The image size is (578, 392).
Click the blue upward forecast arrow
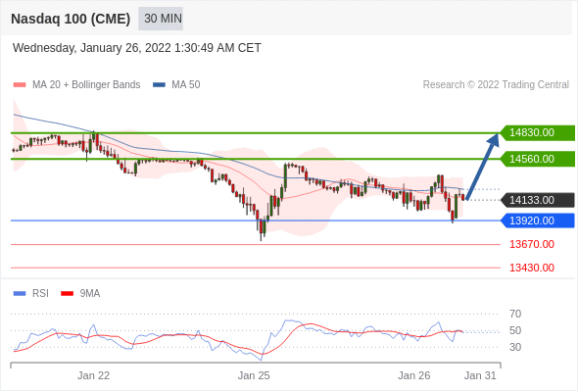click(x=483, y=167)
